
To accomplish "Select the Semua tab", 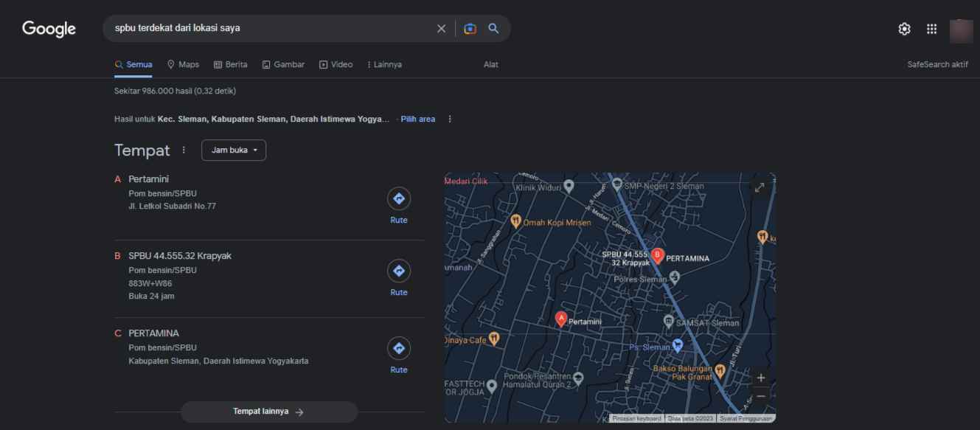I will [x=133, y=65].
